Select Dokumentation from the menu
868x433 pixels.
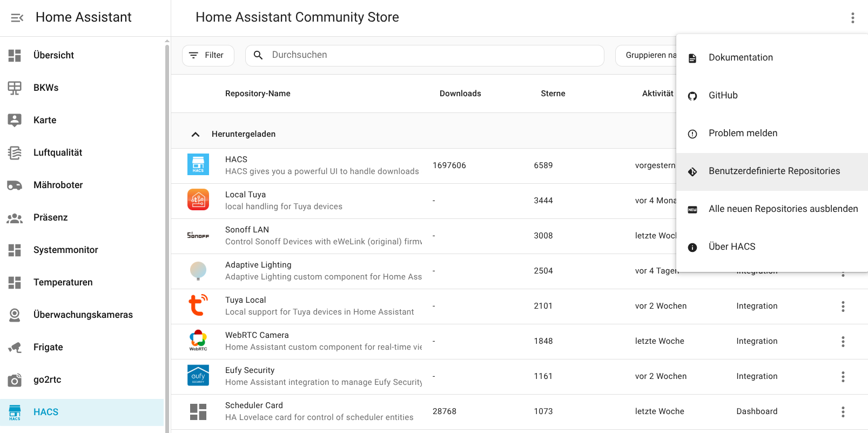772,58
